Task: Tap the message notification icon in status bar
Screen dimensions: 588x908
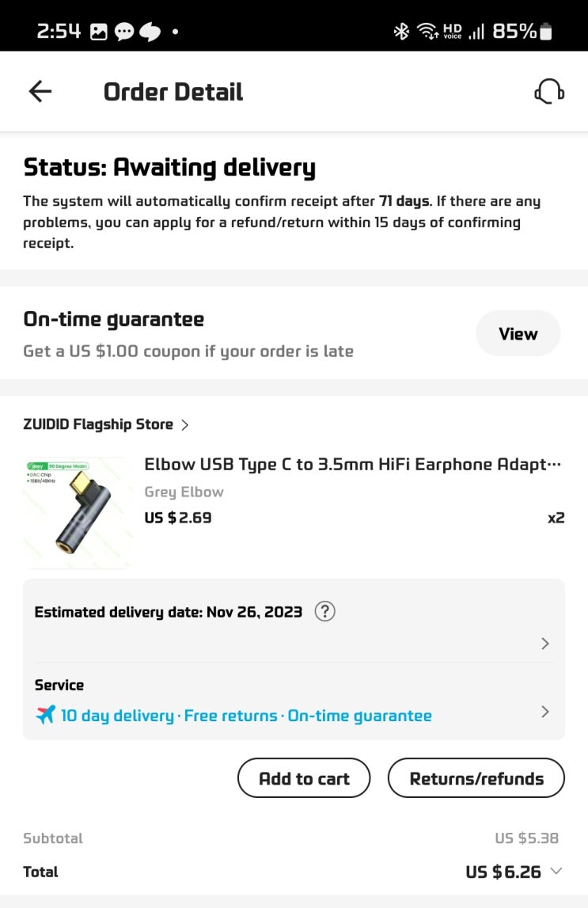Action: (x=124, y=32)
